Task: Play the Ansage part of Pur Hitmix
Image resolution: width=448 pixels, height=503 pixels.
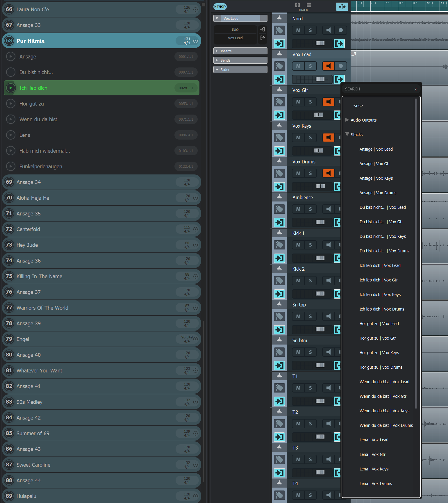Action: pos(11,56)
